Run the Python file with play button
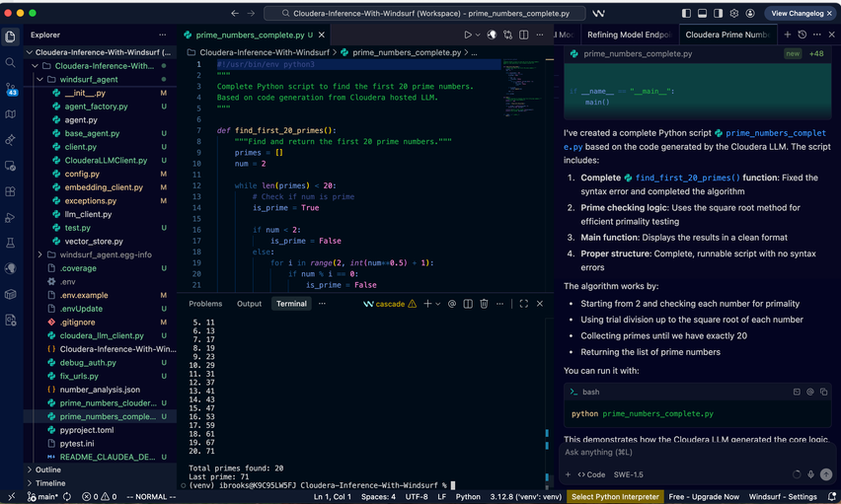 [468, 35]
